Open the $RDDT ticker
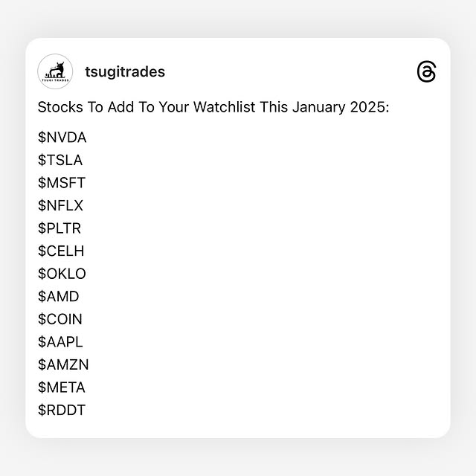The image size is (476, 476). pos(62,410)
